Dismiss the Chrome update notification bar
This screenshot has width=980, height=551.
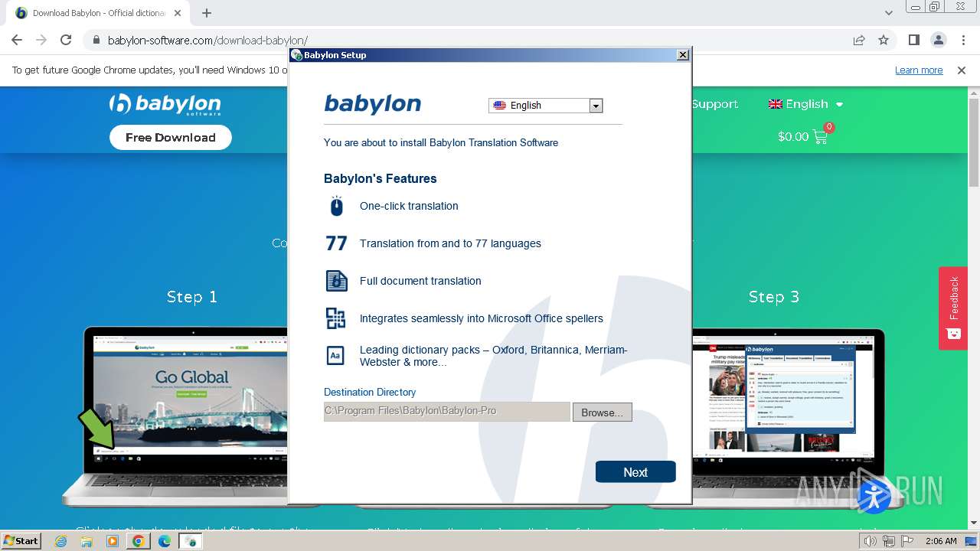point(962,70)
